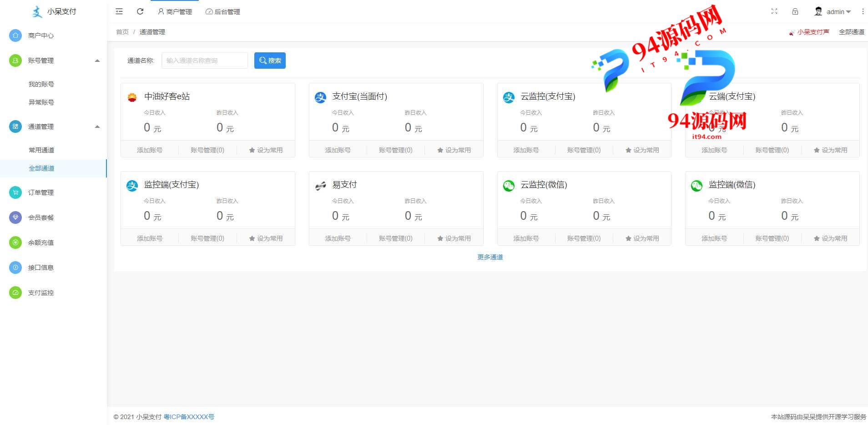
Task: Click 添加账号 on 易支付 card
Action: click(x=338, y=238)
